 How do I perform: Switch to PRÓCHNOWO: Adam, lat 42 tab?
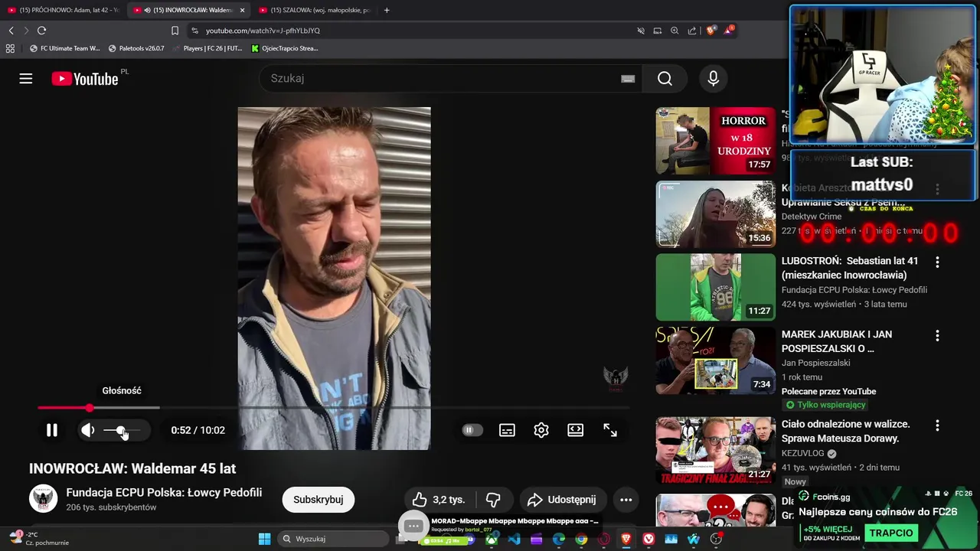tap(64, 10)
